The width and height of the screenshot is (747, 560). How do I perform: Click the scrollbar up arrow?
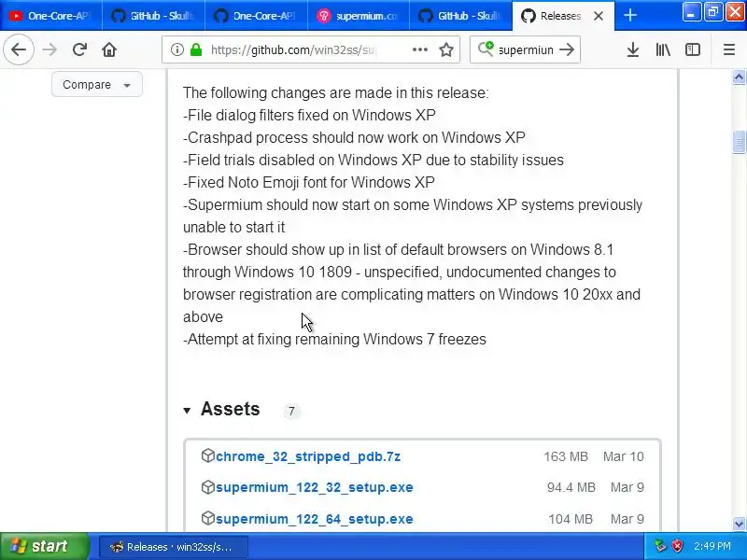739,77
